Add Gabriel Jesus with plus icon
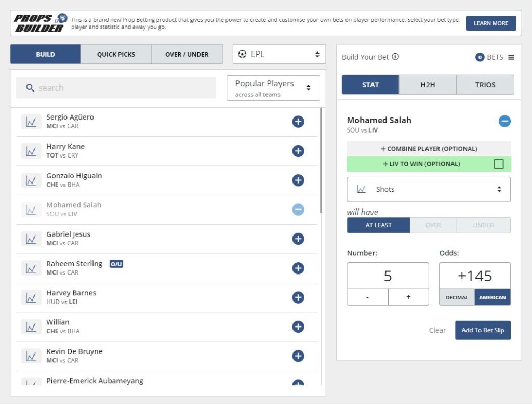 click(298, 239)
